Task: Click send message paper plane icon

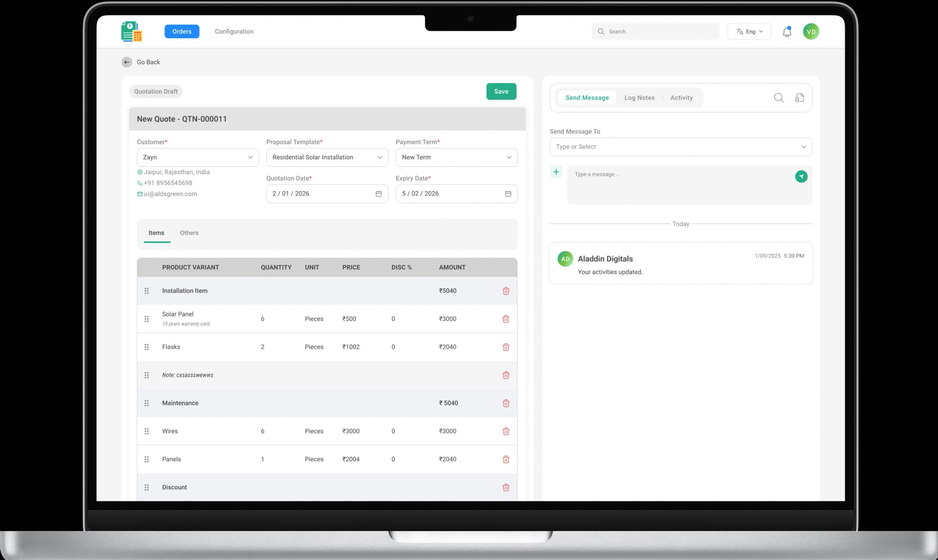Action: click(801, 176)
